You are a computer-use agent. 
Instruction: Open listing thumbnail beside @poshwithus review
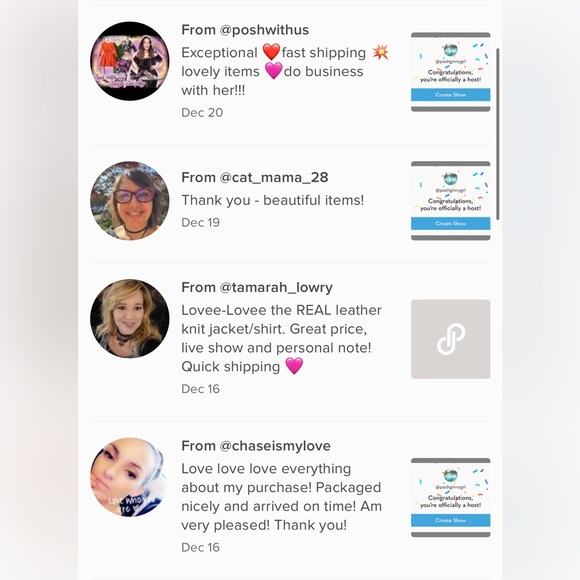pyautogui.click(x=451, y=72)
